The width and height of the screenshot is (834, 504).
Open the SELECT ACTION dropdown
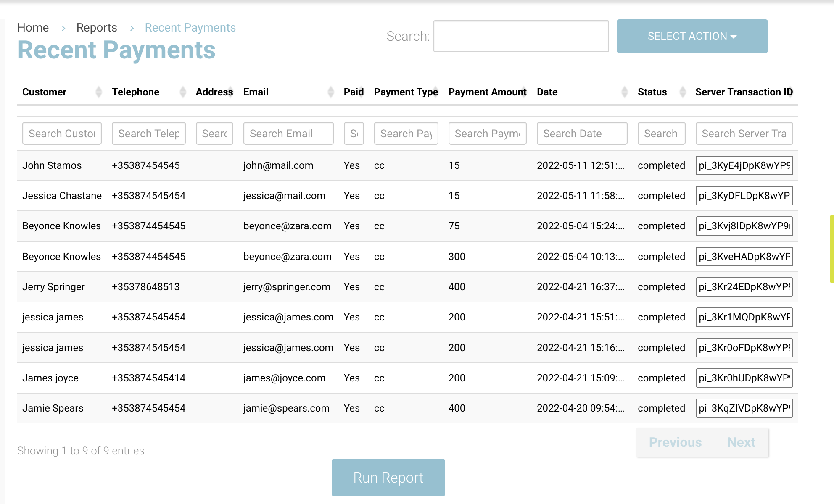coord(691,36)
